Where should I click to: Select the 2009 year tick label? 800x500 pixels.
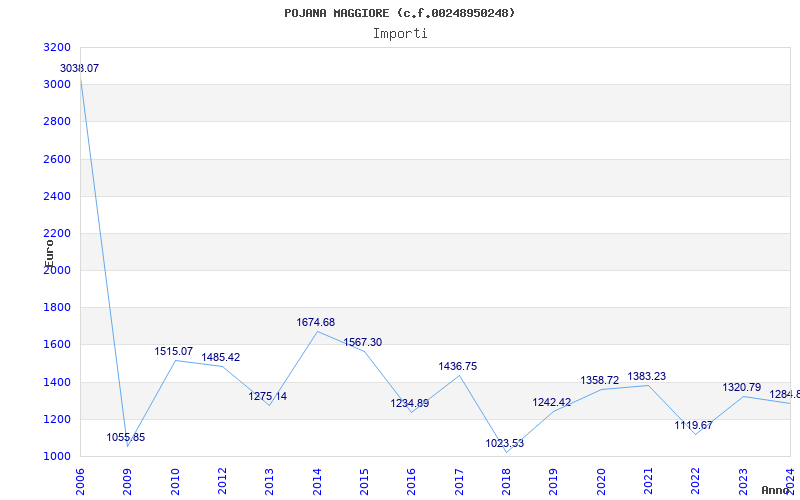[128, 480]
